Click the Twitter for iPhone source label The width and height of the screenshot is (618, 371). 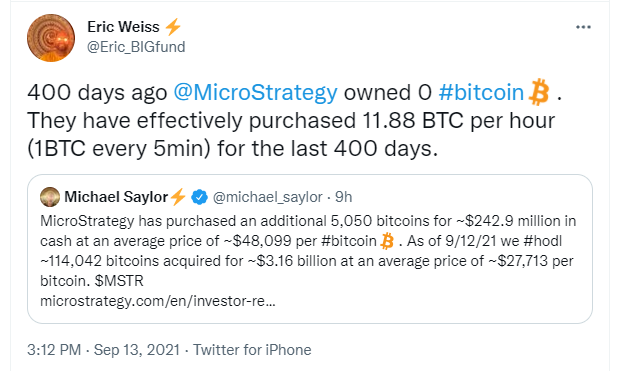252,350
